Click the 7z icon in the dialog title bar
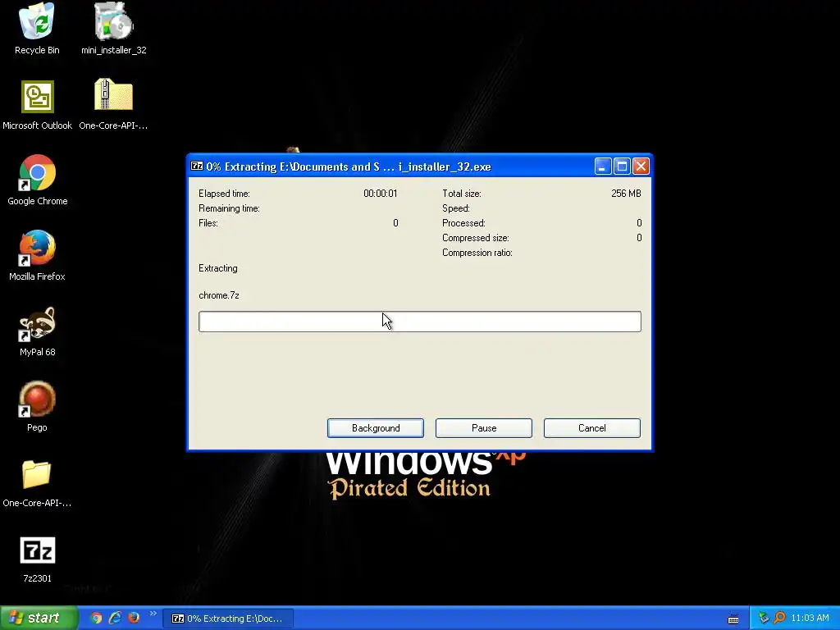This screenshot has width=840, height=630. pyautogui.click(x=197, y=166)
